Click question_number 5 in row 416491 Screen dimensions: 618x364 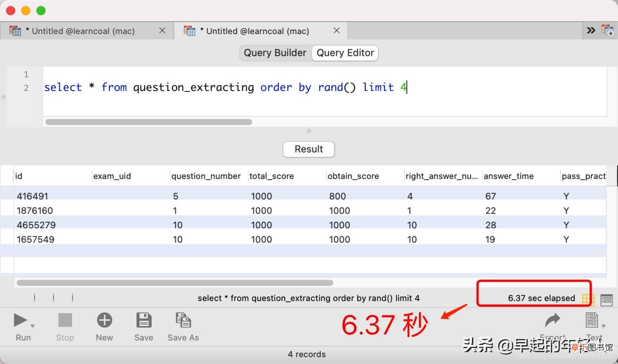pos(175,196)
